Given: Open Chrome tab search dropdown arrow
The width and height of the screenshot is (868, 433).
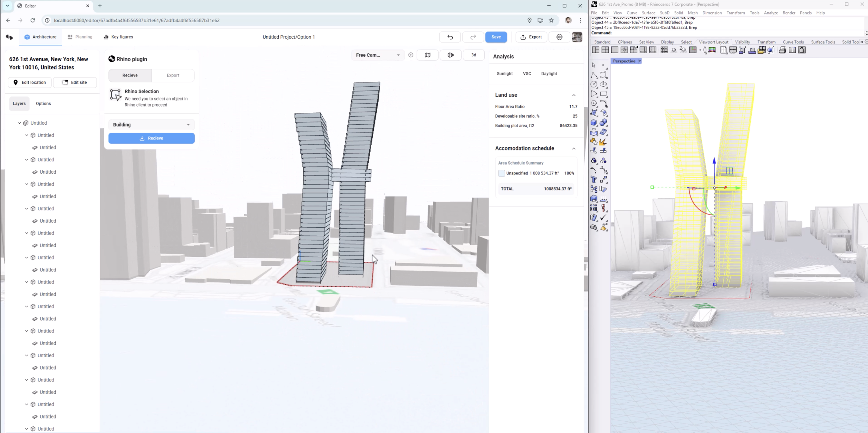Looking at the screenshot, I should (7, 6).
